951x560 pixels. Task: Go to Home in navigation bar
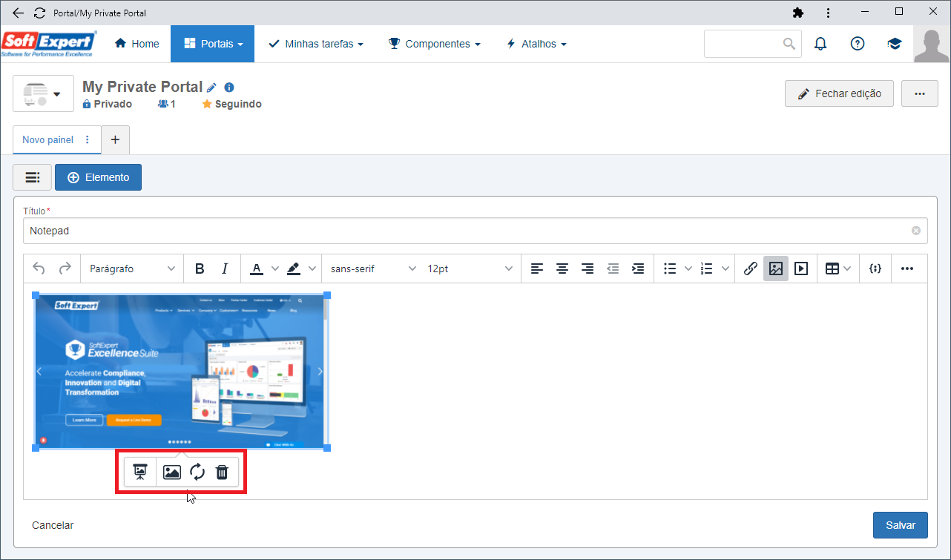click(x=137, y=44)
